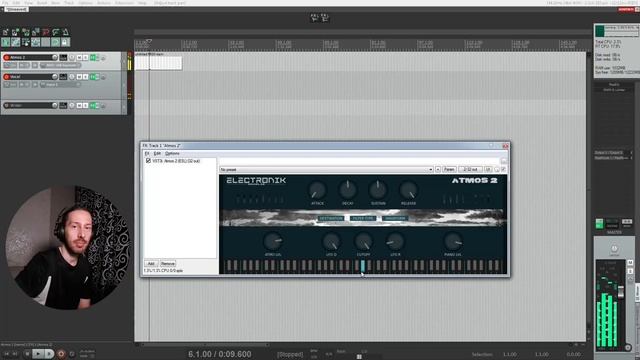Click the transport Record button
Screen dimensions: 640x360
point(61,354)
